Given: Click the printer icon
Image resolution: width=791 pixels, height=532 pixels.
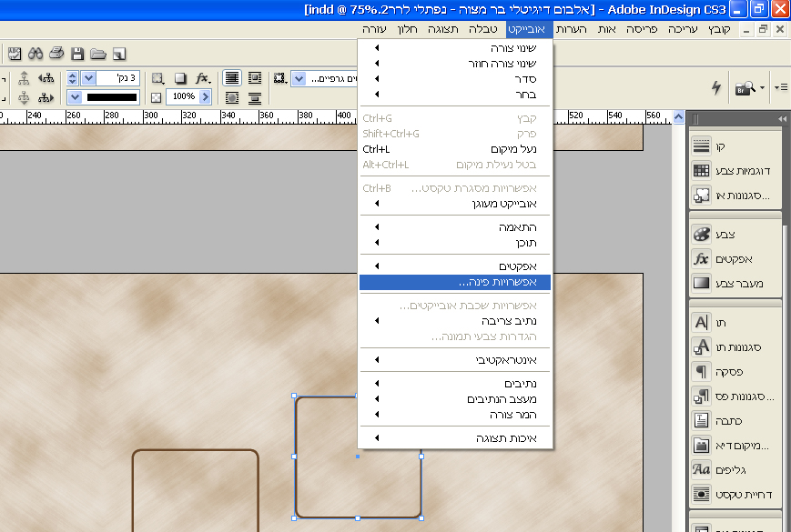Looking at the screenshot, I should pyautogui.click(x=56, y=53).
